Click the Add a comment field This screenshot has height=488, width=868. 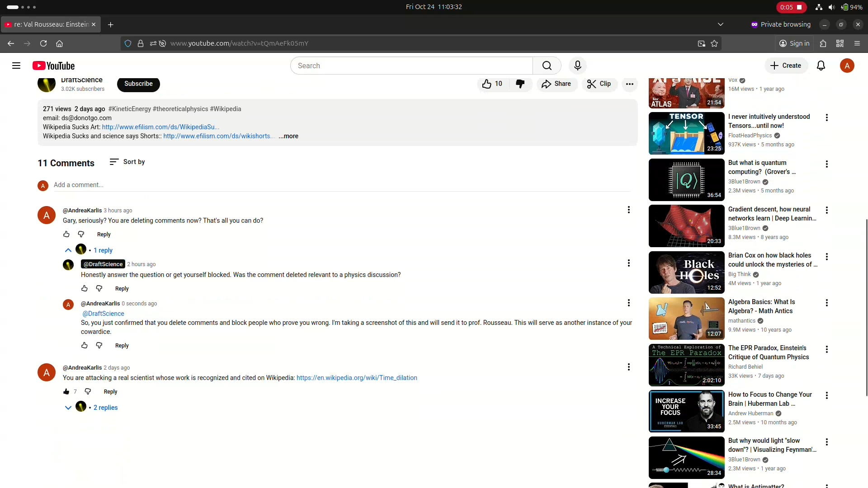(x=342, y=185)
